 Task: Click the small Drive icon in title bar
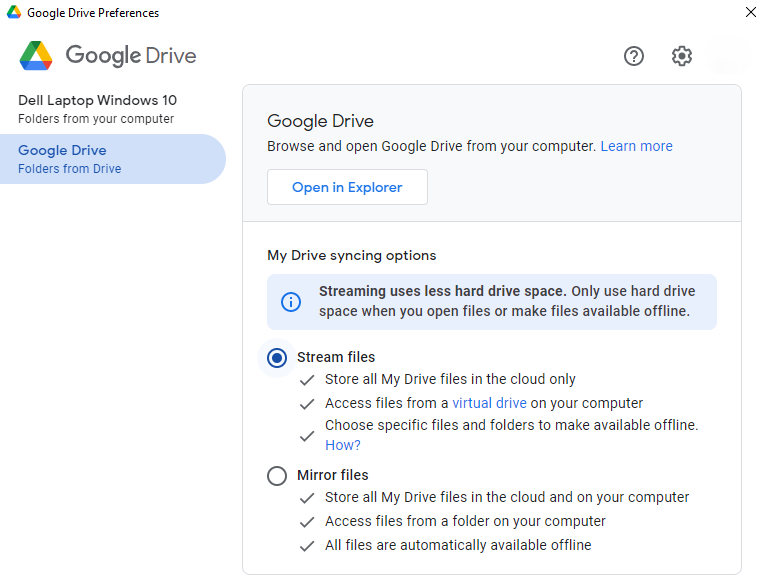(x=14, y=12)
